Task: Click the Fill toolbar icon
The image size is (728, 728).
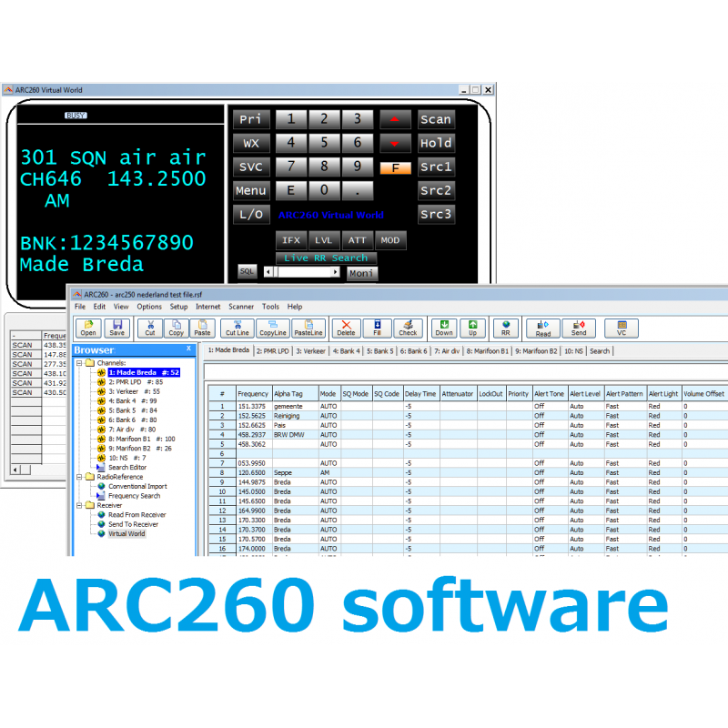Action: pos(377,328)
